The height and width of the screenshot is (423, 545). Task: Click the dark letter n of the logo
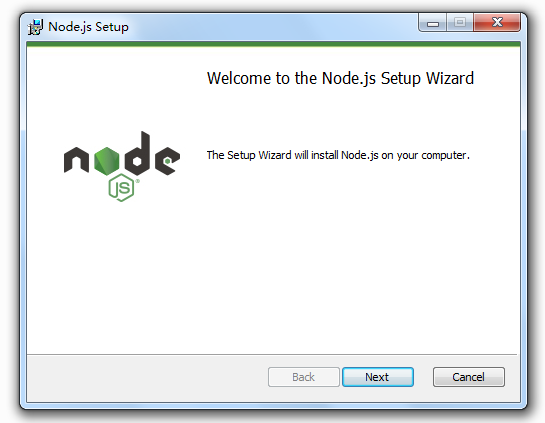(76, 160)
